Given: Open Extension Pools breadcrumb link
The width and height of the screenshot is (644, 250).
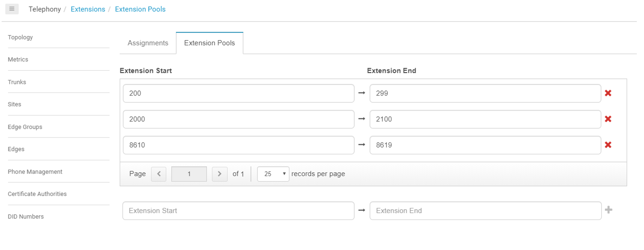Looking at the screenshot, I should (x=140, y=9).
